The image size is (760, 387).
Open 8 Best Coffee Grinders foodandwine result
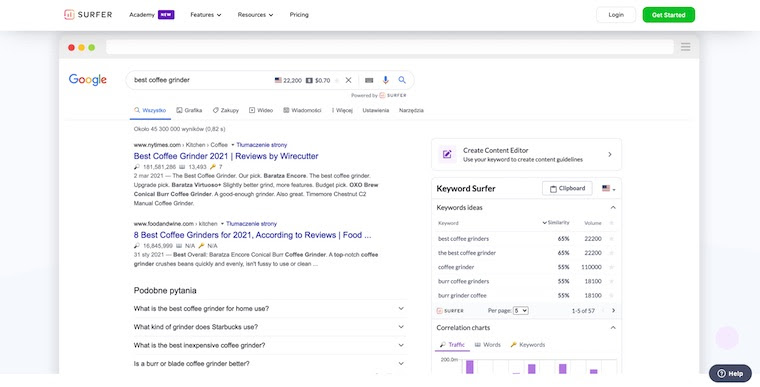tap(253, 235)
